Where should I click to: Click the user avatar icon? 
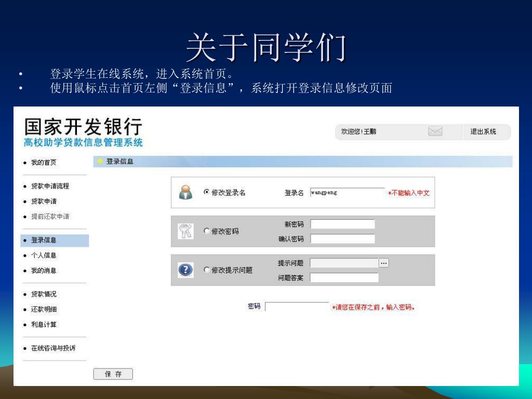185,192
